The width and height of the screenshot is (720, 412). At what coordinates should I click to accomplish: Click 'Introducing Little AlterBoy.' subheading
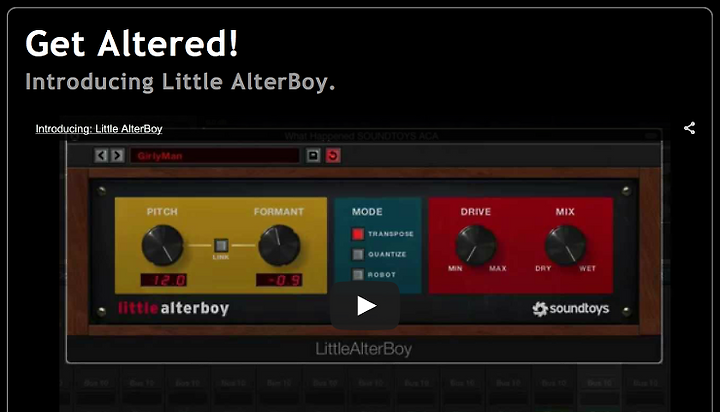[x=180, y=82]
